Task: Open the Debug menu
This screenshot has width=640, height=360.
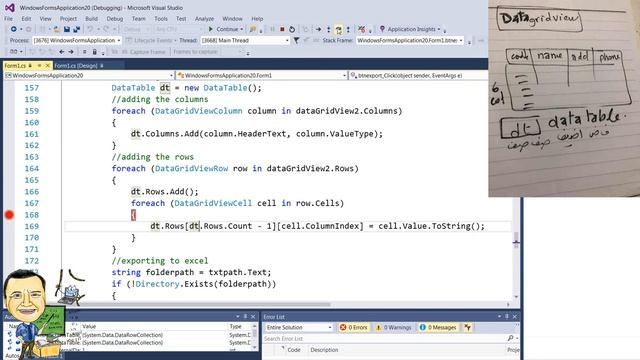Action: (115, 19)
